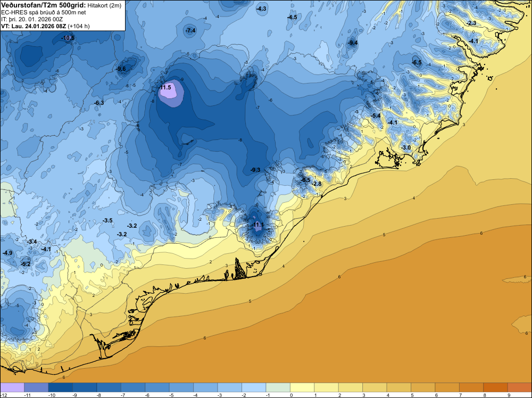Select the legend swatch labeled -11
The width and height of the screenshot is (532, 398).
coord(36,387)
